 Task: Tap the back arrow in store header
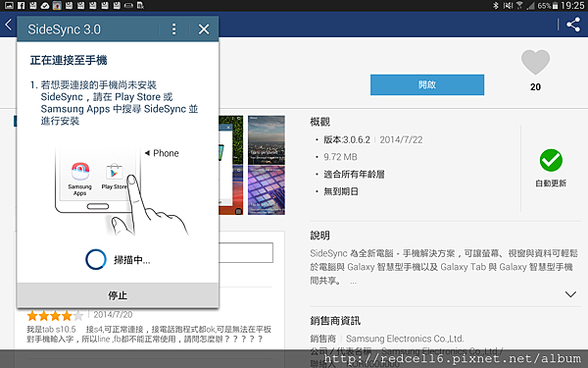(x=9, y=25)
